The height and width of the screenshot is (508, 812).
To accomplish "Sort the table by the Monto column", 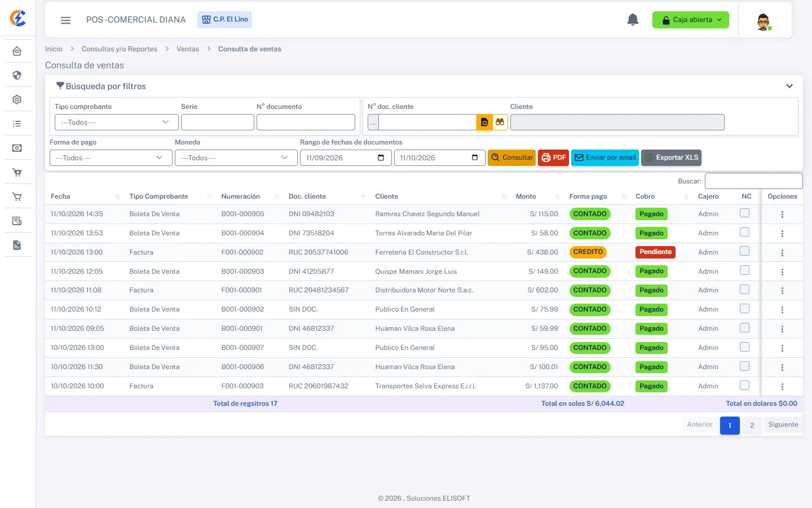I will 536,196.
